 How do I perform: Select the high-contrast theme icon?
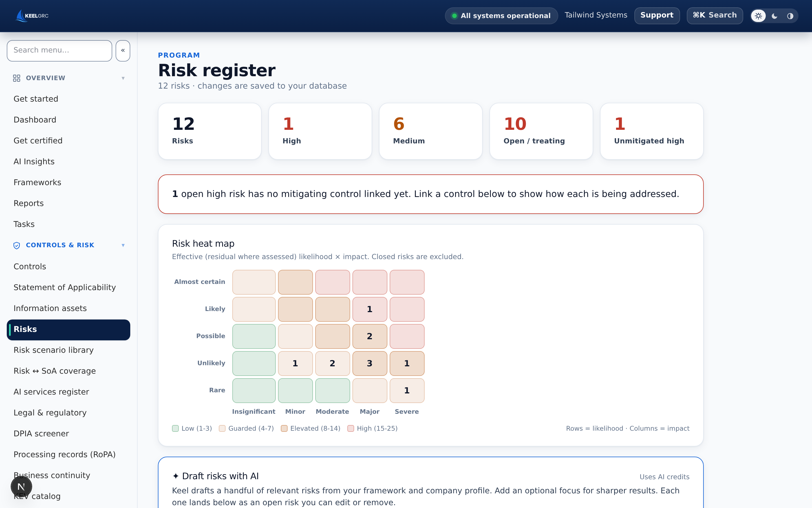pos(790,16)
